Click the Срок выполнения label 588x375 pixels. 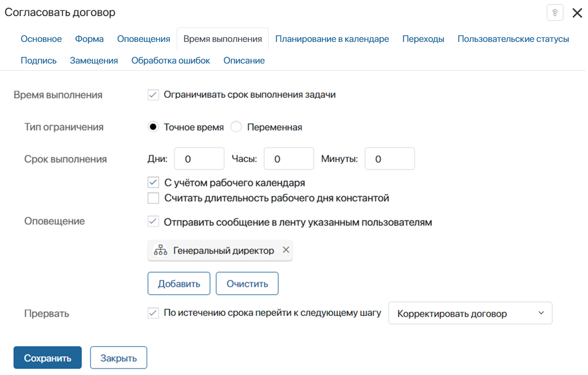(x=65, y=159)
